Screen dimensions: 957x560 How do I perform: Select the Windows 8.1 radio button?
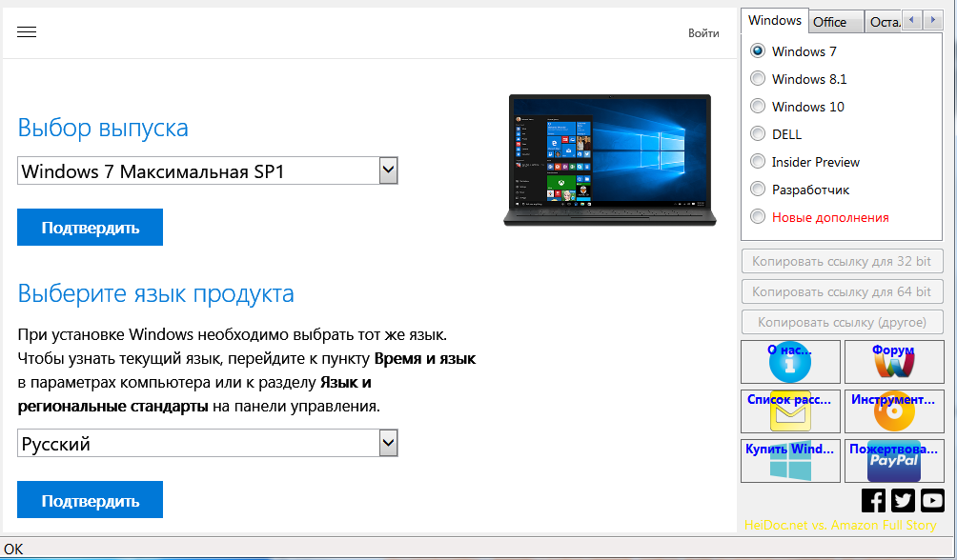tap(758, 79)
